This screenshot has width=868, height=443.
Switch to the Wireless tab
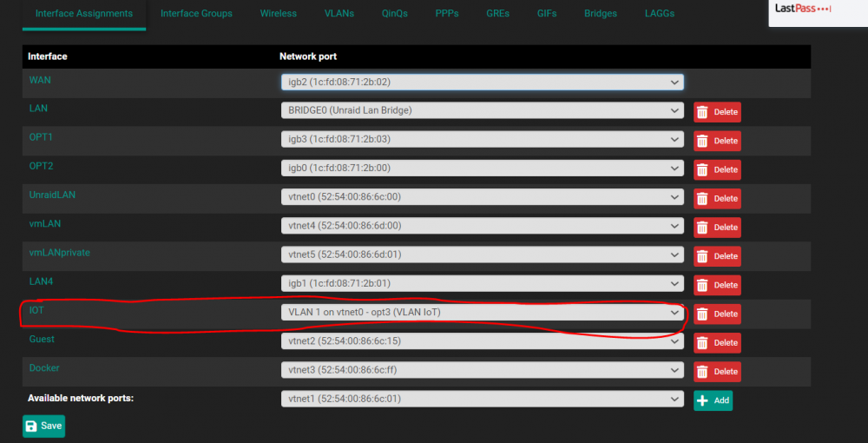(x=279, y=13)
